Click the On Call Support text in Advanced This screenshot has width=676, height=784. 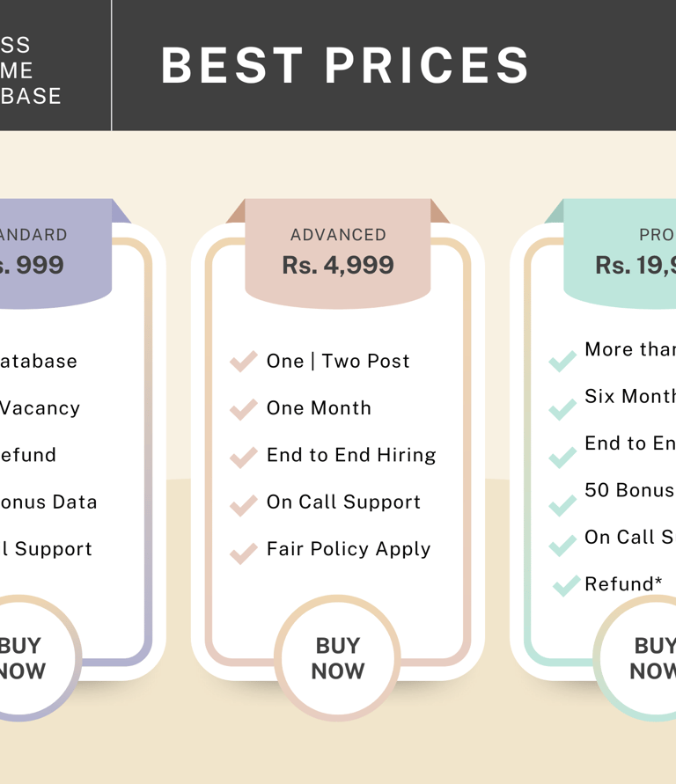(x=343, y=502)
